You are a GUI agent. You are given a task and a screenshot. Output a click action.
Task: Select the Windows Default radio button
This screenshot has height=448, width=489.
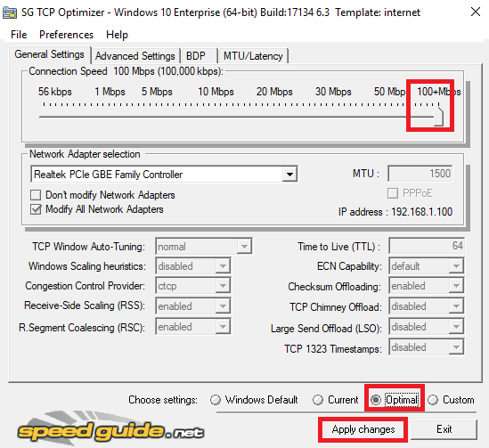click(x=216, y=400)
